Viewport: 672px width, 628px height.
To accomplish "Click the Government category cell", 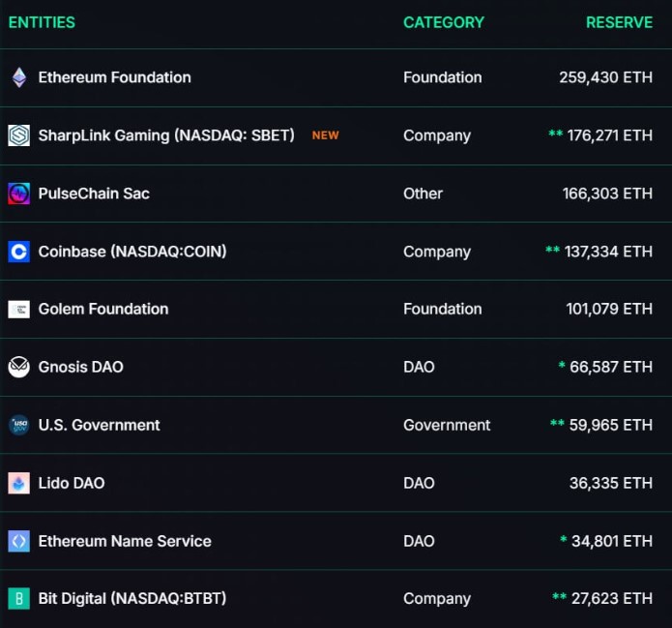I will (447, 425).
